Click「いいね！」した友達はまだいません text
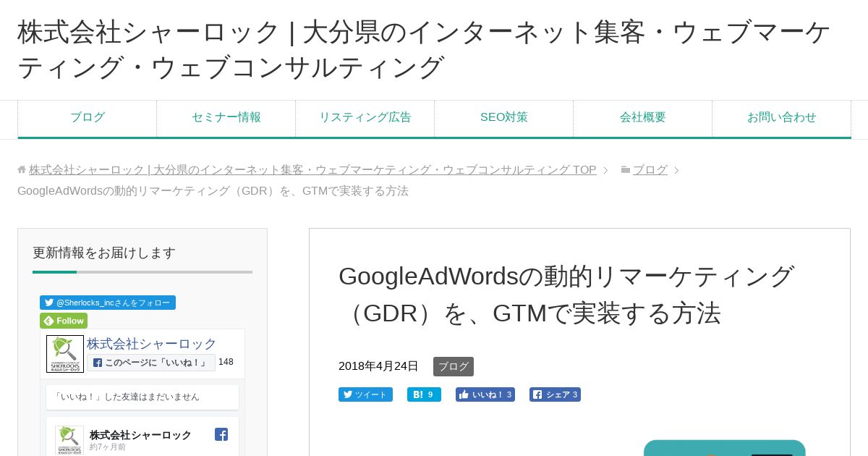Image resolution: width=868 pixels, height=456 pixels. pos(127,397)
